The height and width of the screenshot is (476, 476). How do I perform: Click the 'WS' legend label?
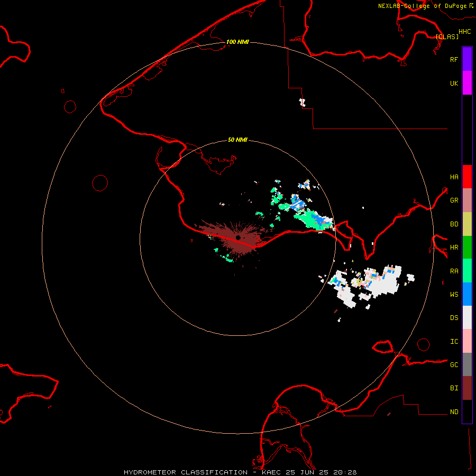(454, 295)
